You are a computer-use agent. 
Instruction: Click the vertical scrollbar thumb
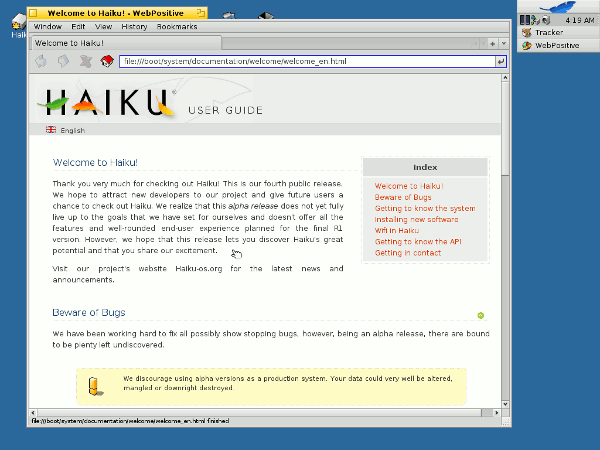coord(505,129)
